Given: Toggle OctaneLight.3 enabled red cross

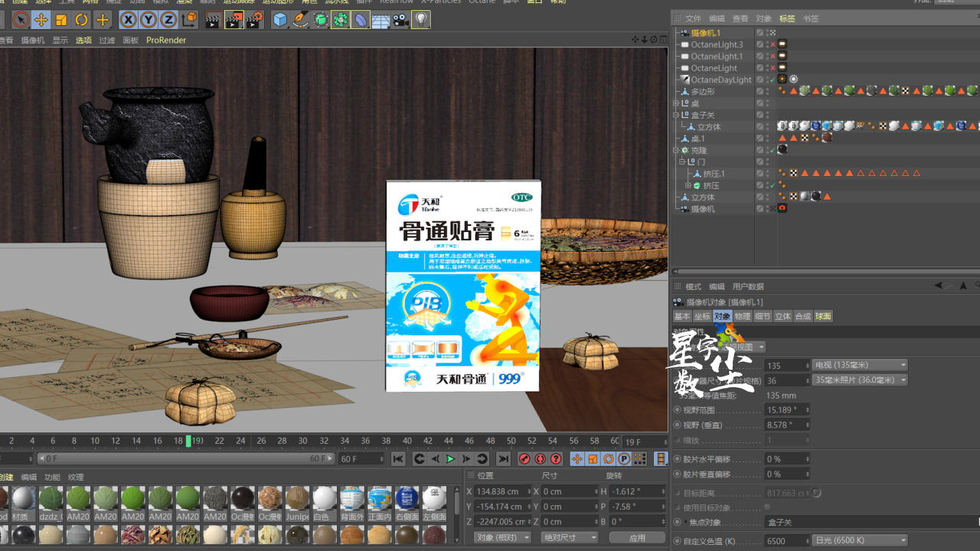Looking at the screenshot, I should 773,44.
